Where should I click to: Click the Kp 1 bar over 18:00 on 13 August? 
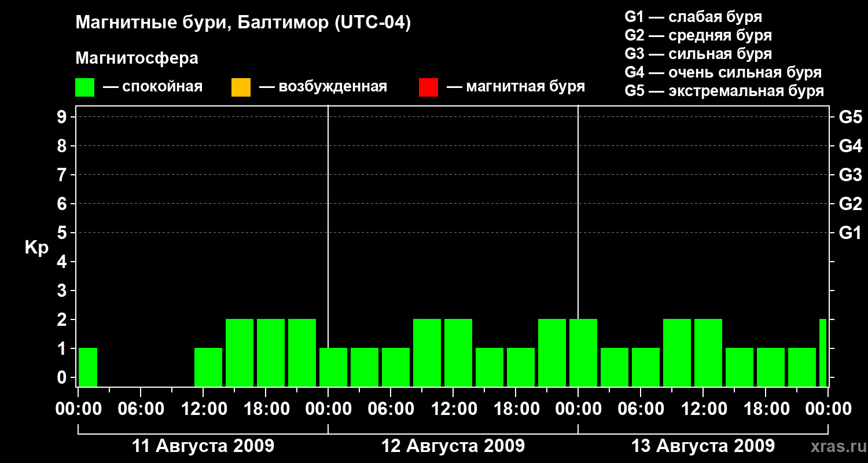click(x=771, y=367)
